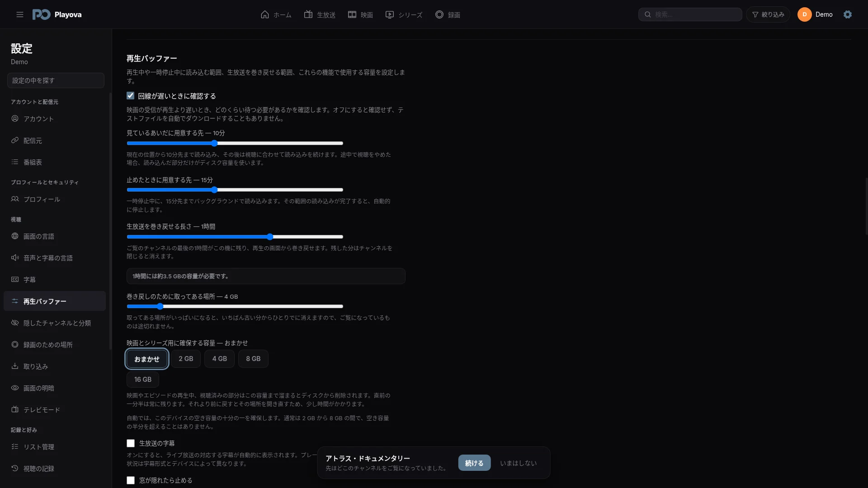Click the 再生バッファー section heading
The image size is (868, 488).
click(x=152, y=58)
